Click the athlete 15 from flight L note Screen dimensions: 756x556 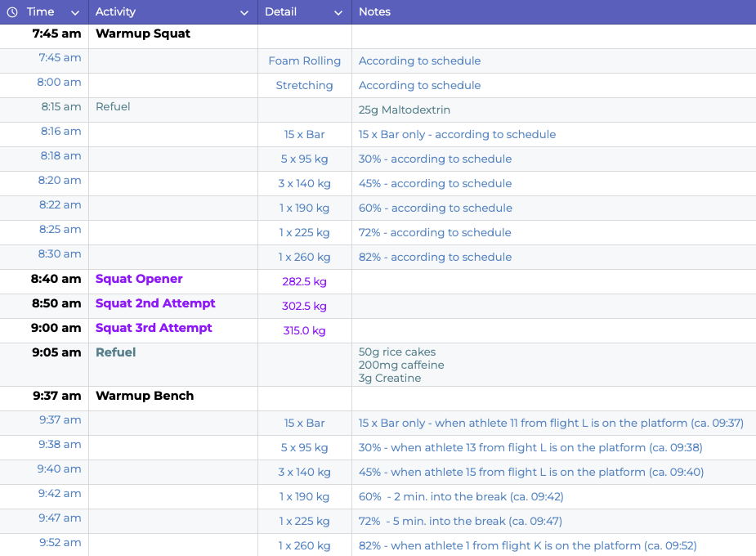(531, 472)
